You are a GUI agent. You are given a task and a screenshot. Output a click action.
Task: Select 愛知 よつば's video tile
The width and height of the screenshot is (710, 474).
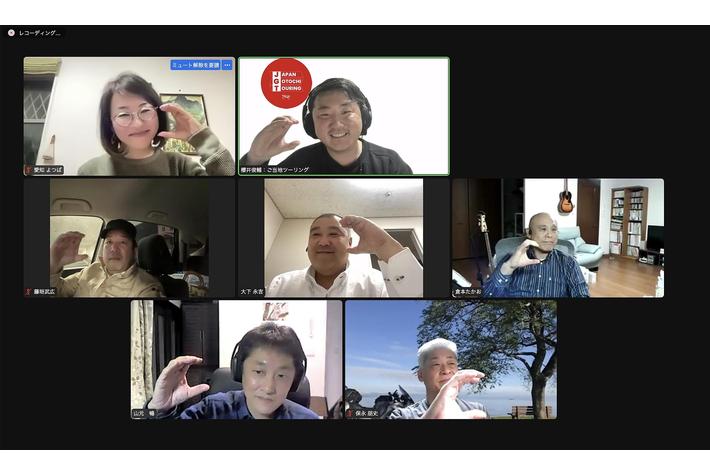click(129, 115)
